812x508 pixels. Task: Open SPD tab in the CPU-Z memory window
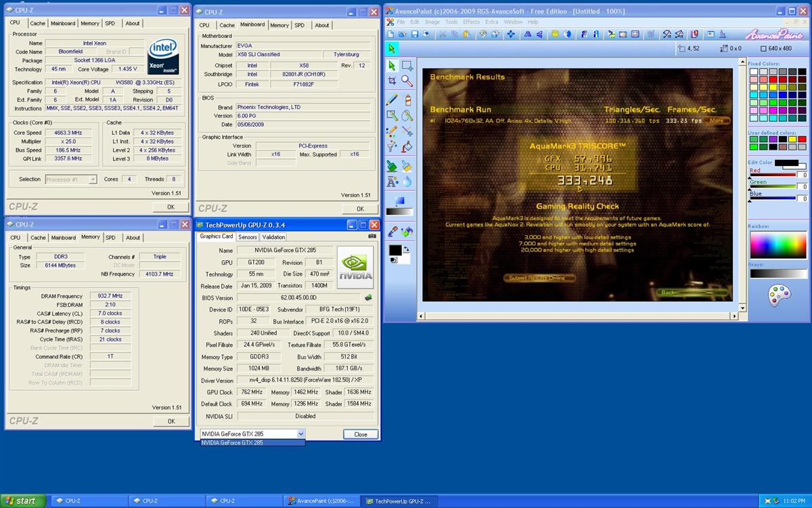pyautogui.click(x=110, y=238)
